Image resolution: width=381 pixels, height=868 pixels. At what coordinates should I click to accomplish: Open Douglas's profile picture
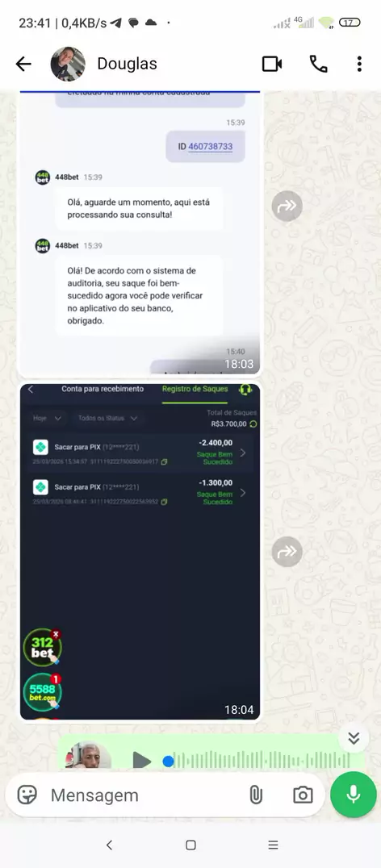pos(68,65)
